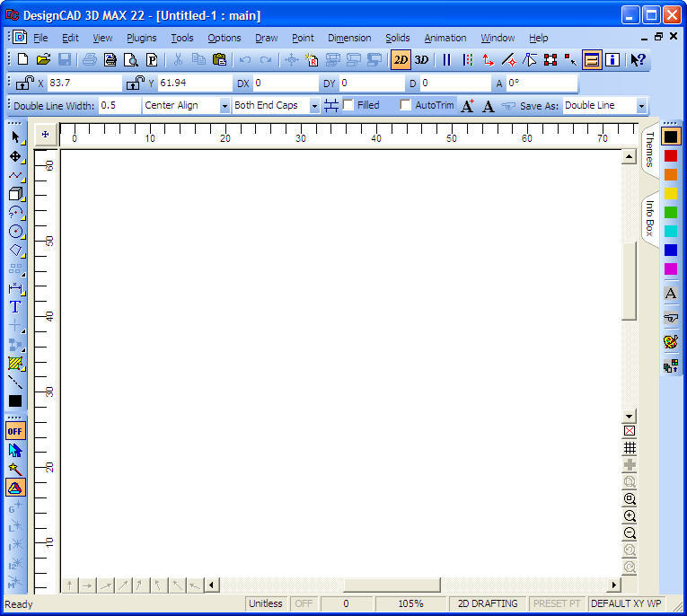
Task: Select the hatch fill tool
Action: coord(15,363)
